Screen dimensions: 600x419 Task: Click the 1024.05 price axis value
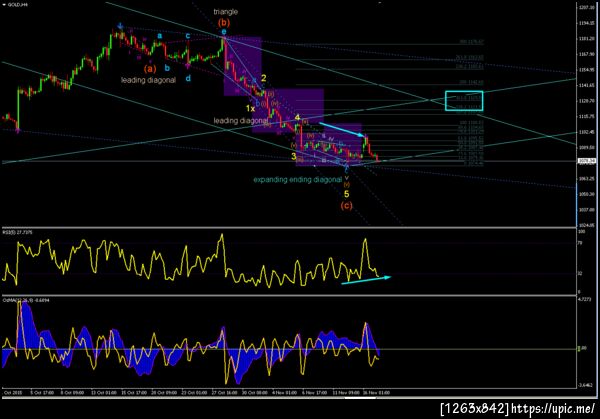pyautogui.click(x=587, y=225)
